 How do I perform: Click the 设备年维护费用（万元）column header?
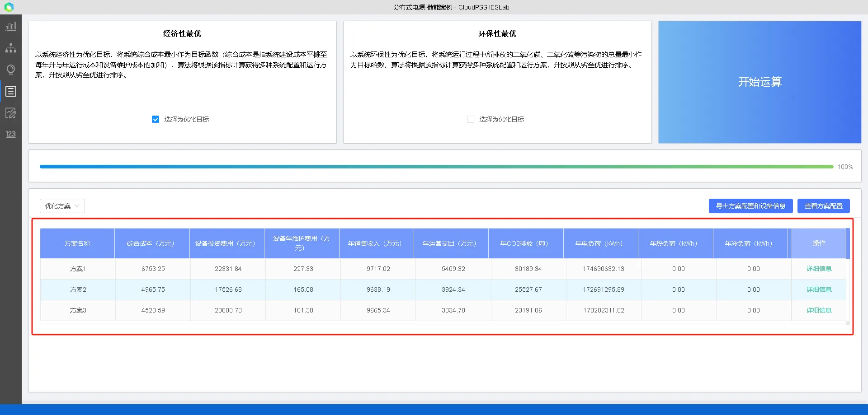[302, 243]
